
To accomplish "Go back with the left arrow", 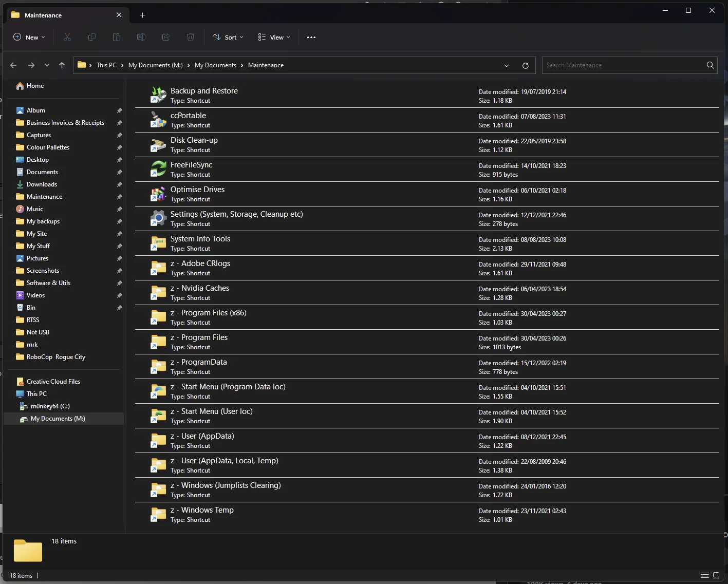I will pos(13,65).
